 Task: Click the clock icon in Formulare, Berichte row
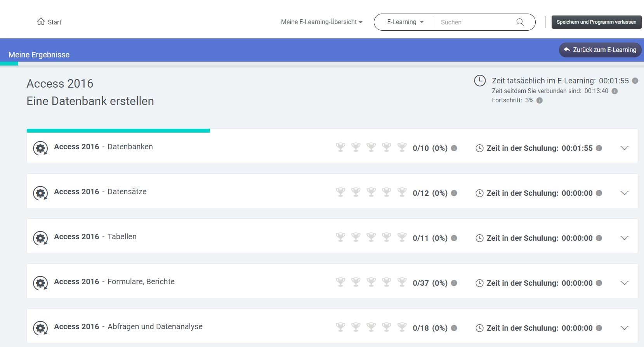point(479,283)
